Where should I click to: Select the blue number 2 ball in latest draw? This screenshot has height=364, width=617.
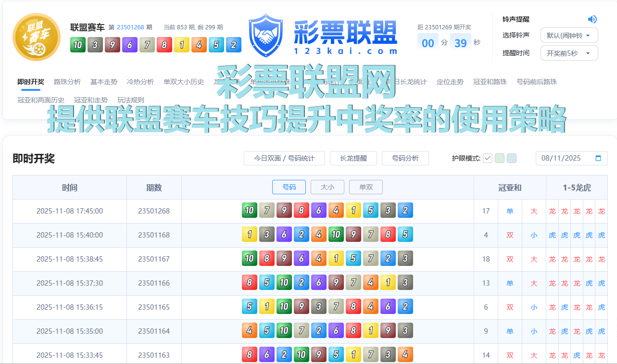click(405, 210)
